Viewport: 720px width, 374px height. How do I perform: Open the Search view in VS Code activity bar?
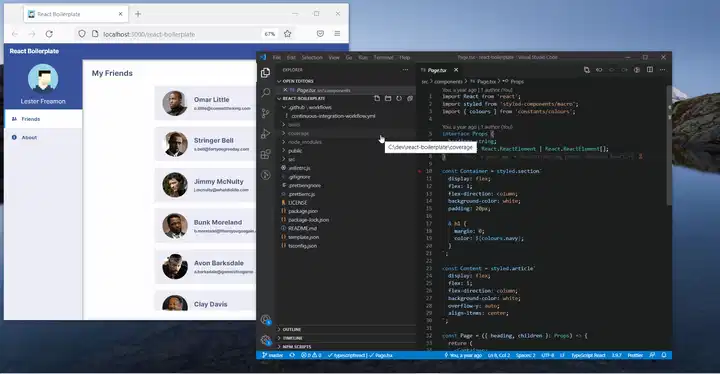tap(265, 93)
